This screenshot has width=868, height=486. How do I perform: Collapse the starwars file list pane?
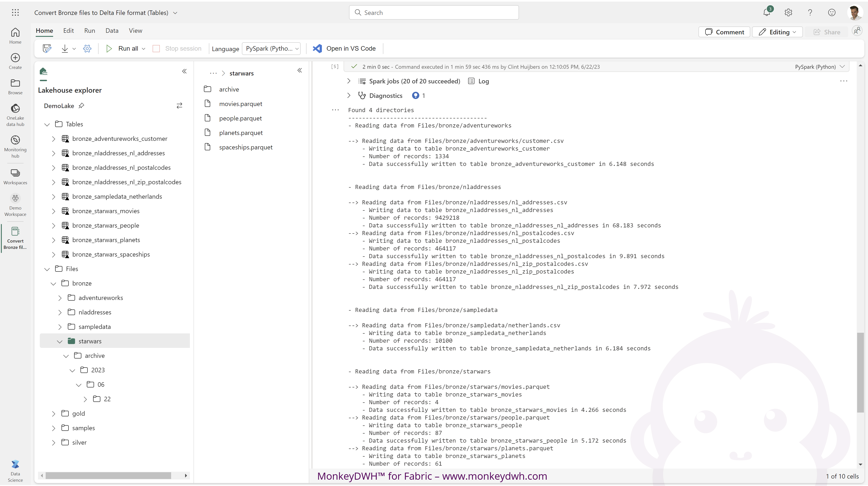click(300, 71)
